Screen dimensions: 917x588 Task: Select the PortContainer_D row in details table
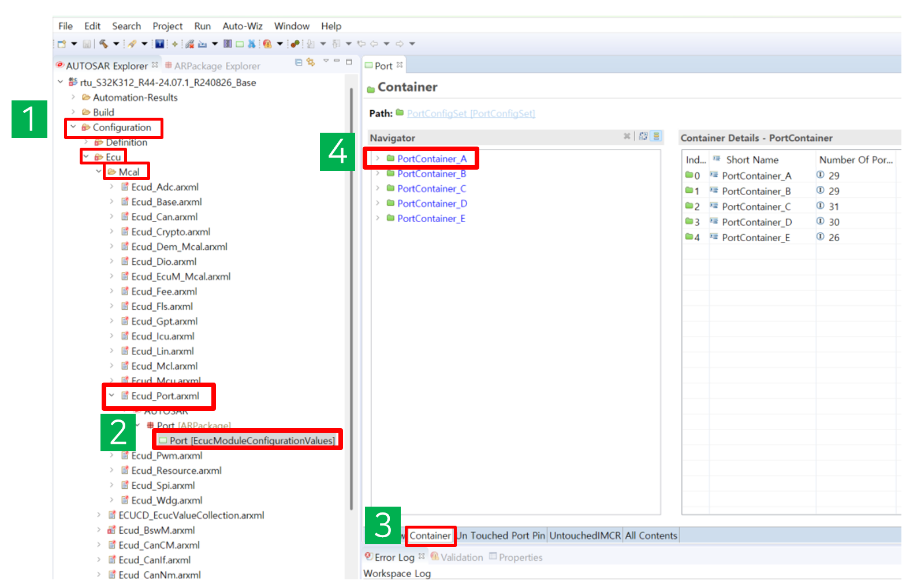tap(756, 222)
